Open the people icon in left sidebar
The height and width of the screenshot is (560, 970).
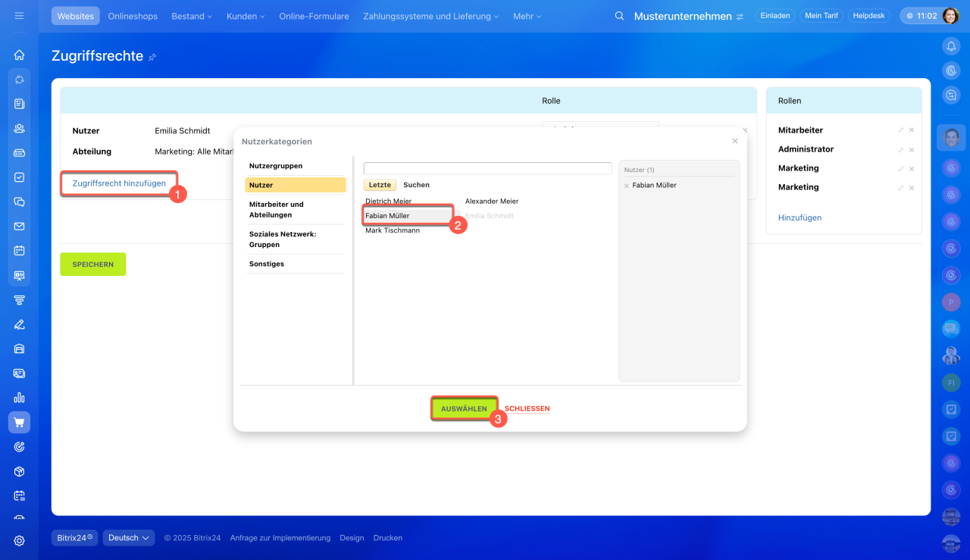(19, 128)
